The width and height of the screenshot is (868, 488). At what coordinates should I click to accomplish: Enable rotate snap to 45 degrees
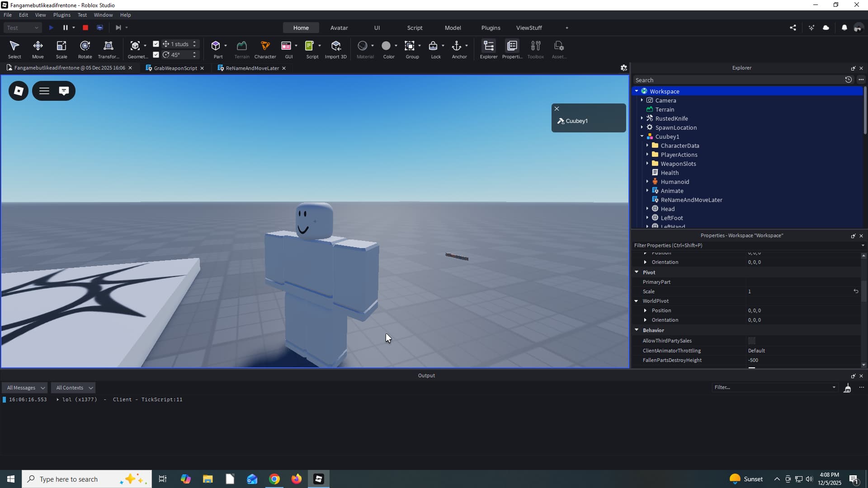[x=156, y=55]
